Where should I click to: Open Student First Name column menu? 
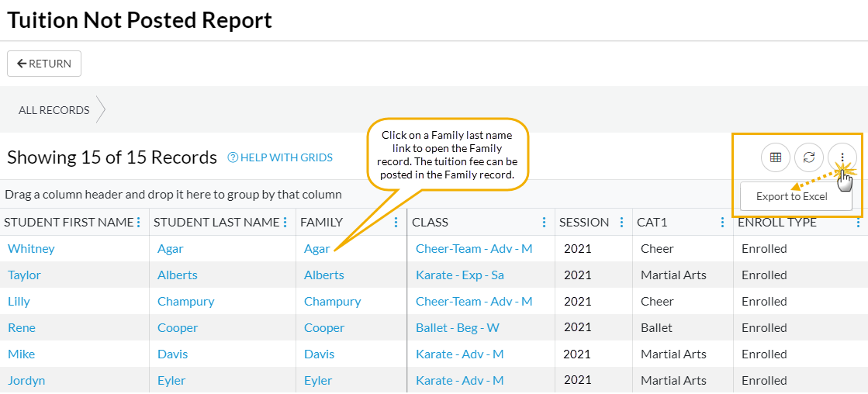[139, 223]
